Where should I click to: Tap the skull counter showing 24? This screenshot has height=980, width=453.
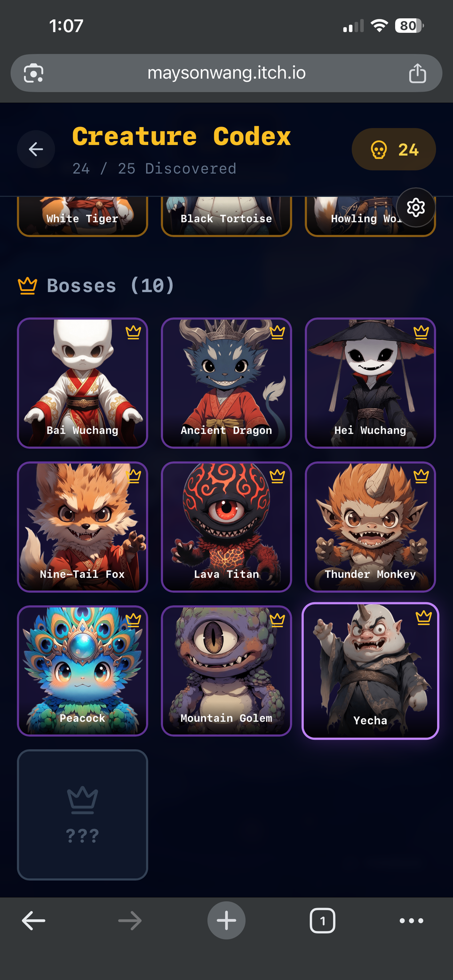click(394, 150)
